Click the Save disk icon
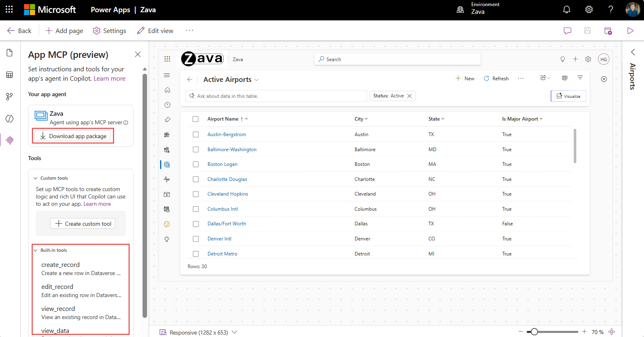644x337 pixels. [587, 31]
